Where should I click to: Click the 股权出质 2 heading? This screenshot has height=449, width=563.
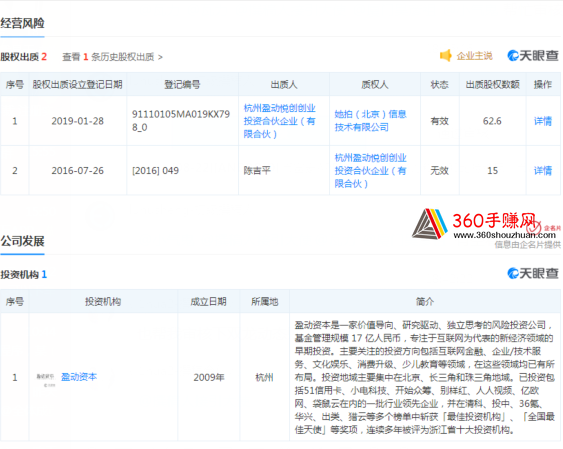24,57
